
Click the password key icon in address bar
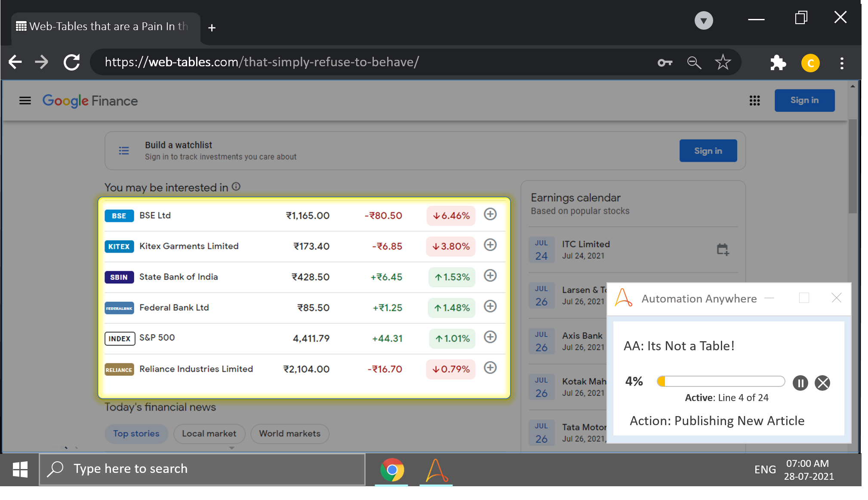[x=665, y=63]
